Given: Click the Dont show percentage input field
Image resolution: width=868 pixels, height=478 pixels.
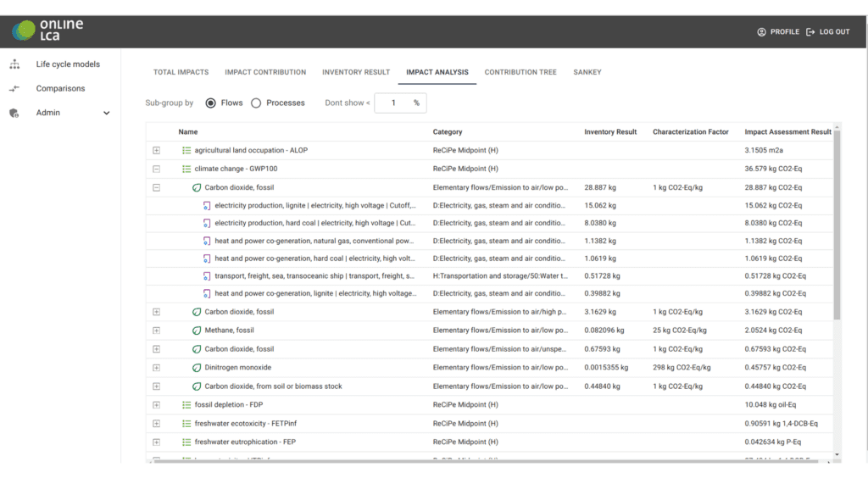Looking at the screenshot, I should click(x=394, y=103).
